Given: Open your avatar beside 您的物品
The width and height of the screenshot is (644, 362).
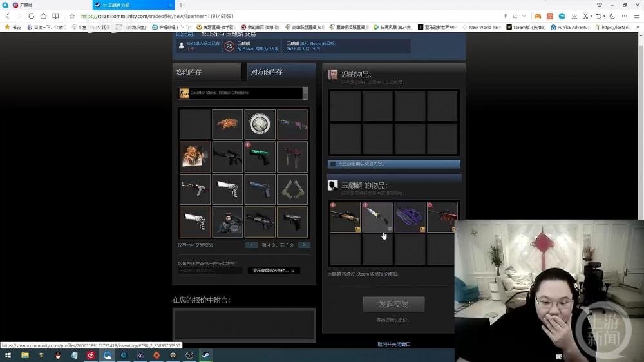Looking at the screenshot, I should click(333, 74).
